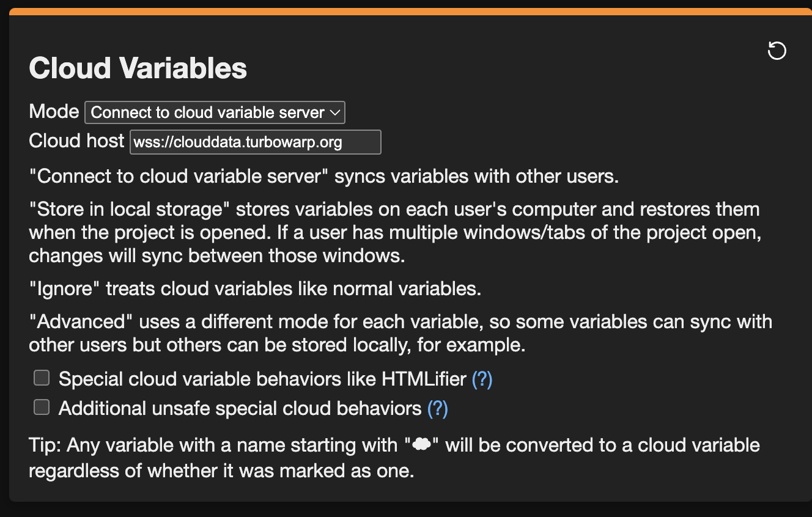Click the cloud emoji in the tip

(x=421, y=446)
